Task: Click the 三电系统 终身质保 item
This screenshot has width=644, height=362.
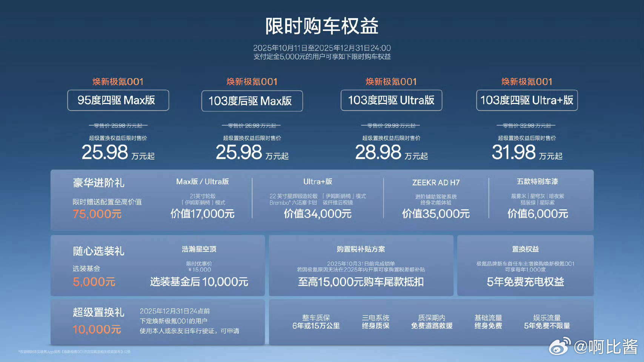Action: (376, 322)
